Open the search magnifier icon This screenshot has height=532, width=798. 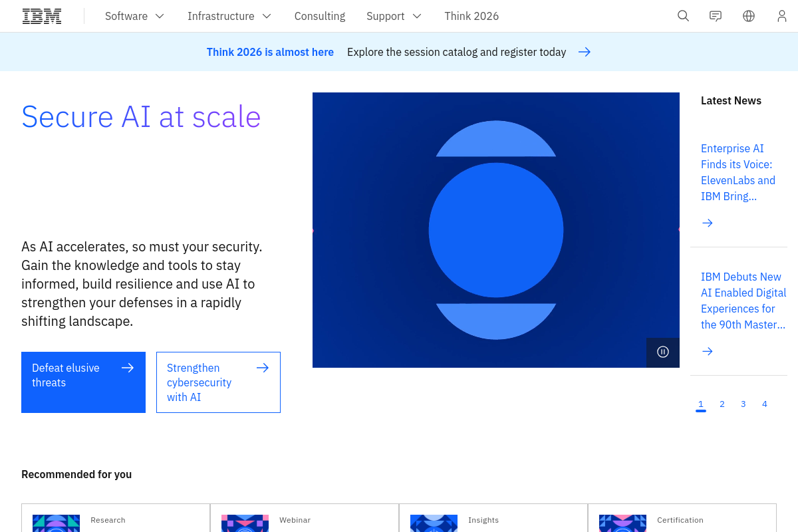(683, 16)
